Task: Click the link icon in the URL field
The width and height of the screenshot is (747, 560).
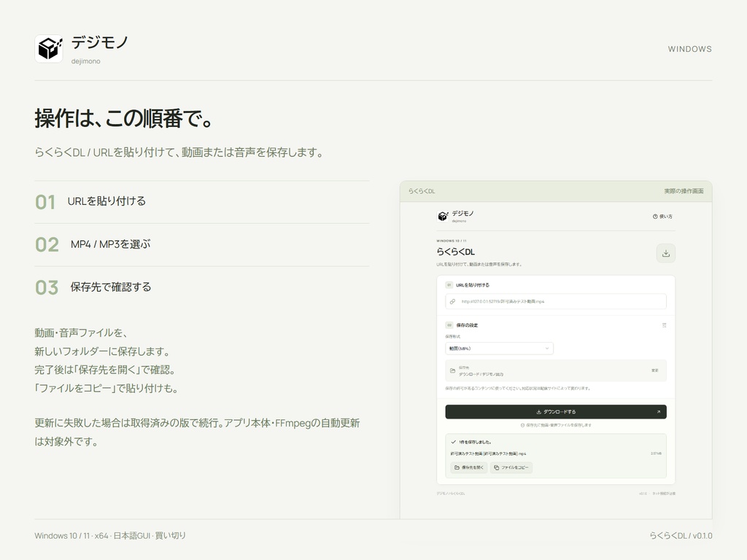Action: [x=452, y=301]
